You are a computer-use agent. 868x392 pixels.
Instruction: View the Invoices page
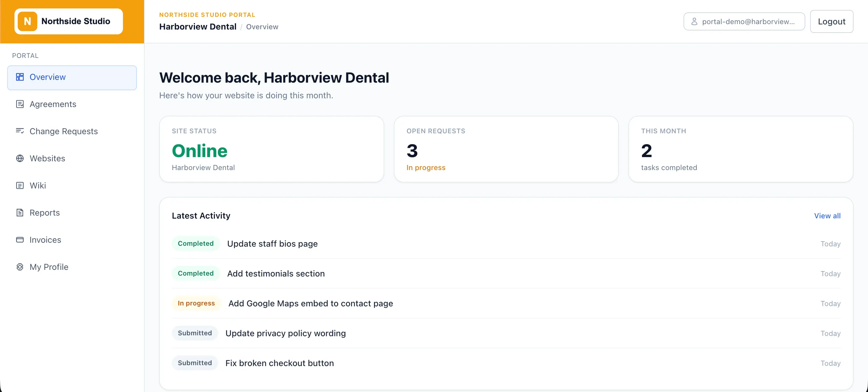[x=72, y=240]
